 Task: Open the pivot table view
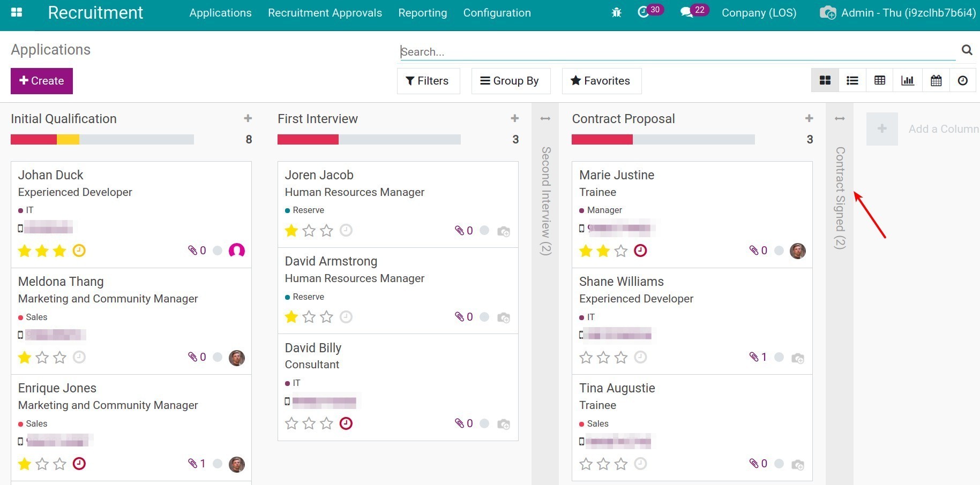[880, 80]
